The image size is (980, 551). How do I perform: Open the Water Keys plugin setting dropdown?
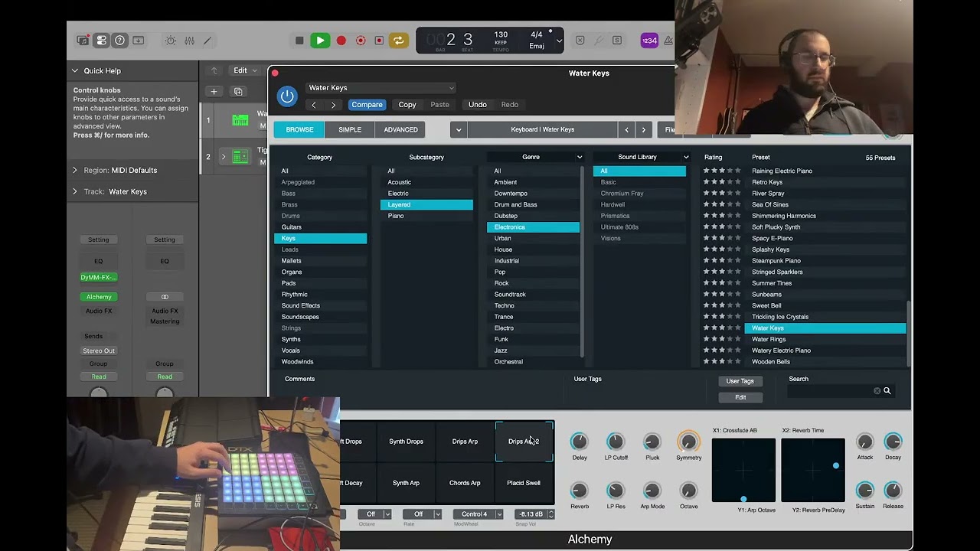(x=381, y=88)
